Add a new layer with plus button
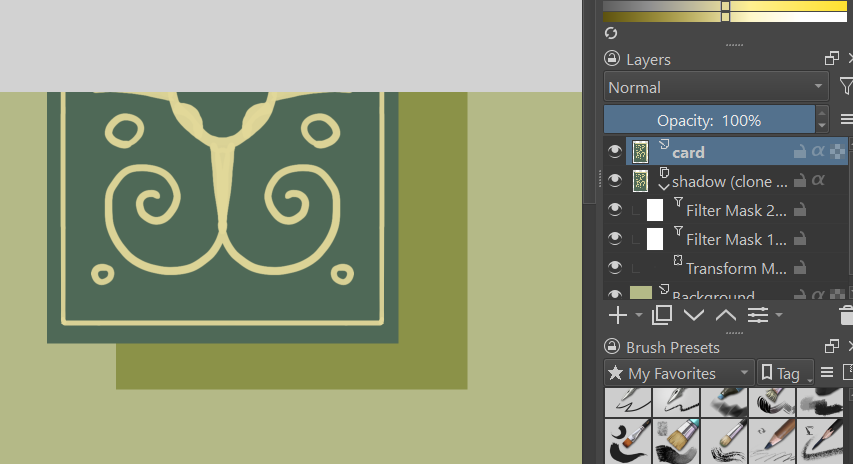 pos(618,315)
